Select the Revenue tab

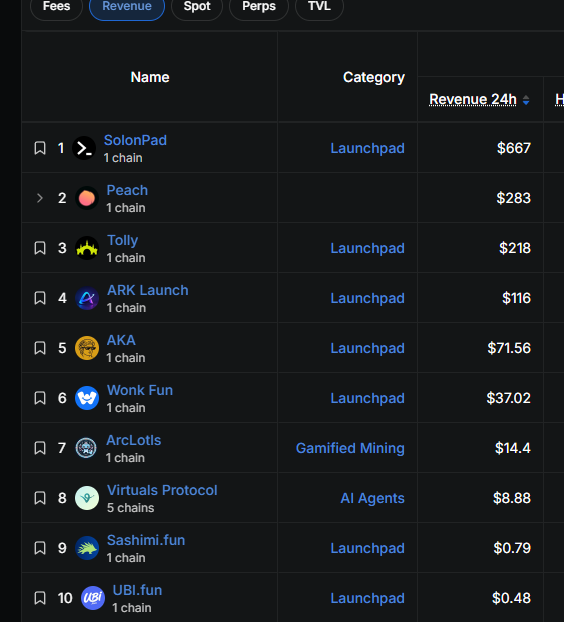coord(127,6)
